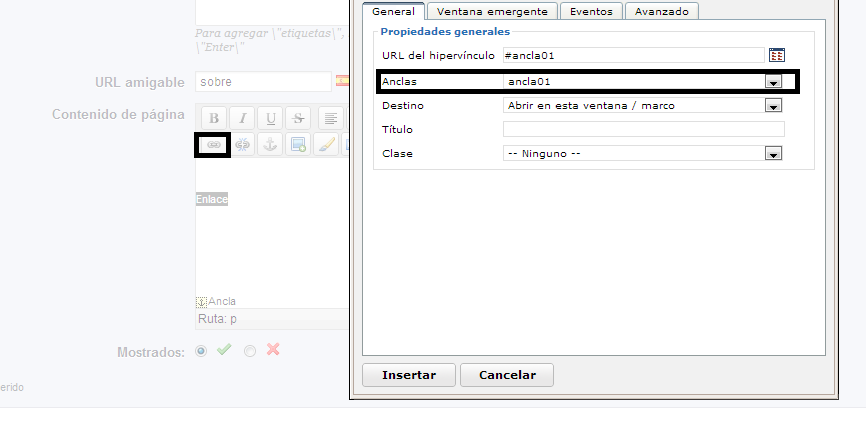Click the Cancelar button
The width and height of the screenshot is (866, 422).
click(x=507, y=375)
